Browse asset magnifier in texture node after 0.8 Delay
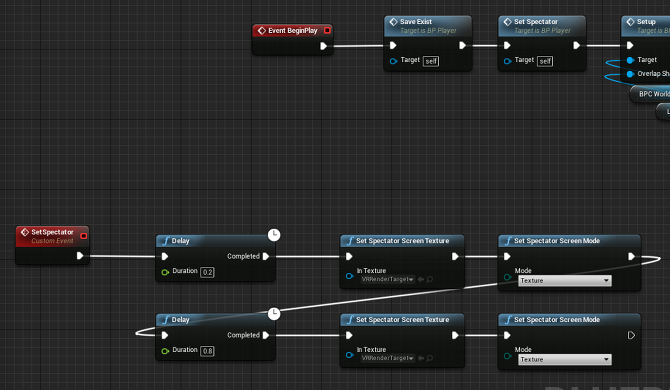This screenshot has height=390, width=670. click(x=429, y=358)
